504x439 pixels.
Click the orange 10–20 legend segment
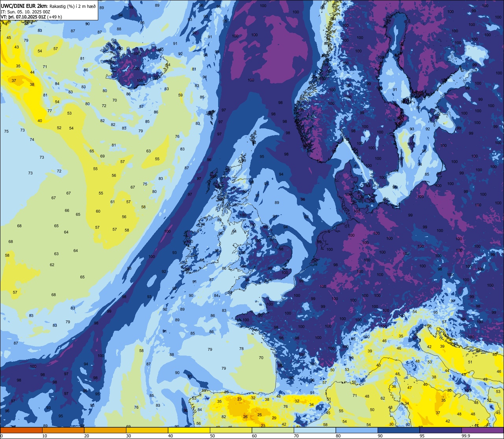[x=63, y=430]
